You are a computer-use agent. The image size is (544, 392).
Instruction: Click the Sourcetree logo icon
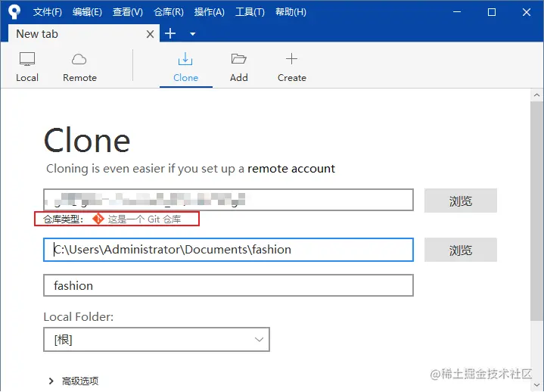pos(14,12)
